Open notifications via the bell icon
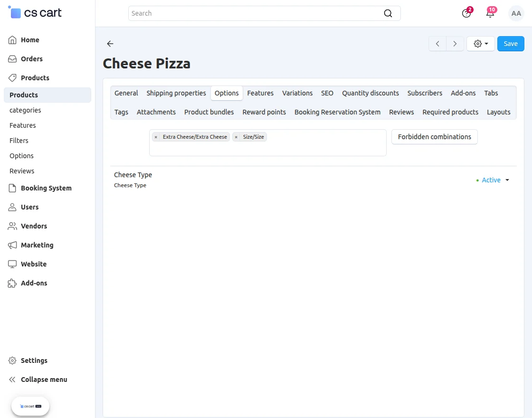 point(490,13)
